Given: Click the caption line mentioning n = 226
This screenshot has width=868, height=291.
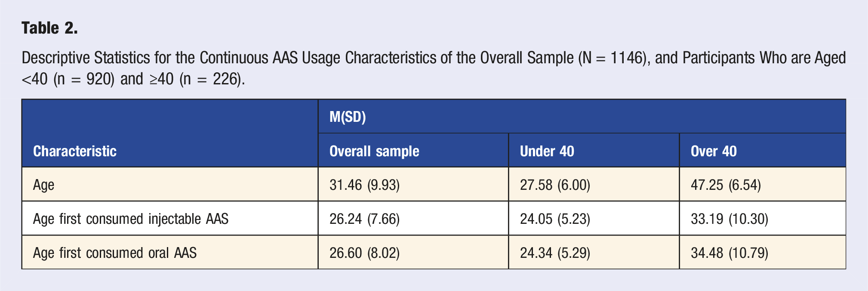Looking at the screenshot, I should [133, 79].
